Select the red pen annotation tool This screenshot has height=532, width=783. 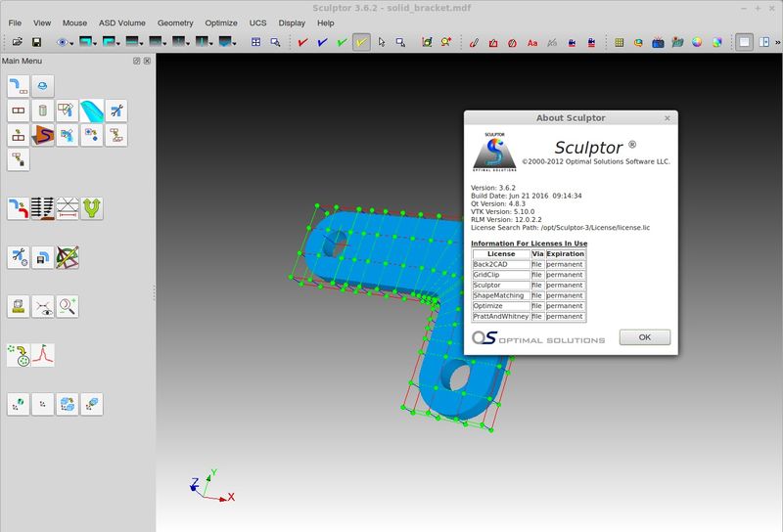pyautogui.click(x=474, y=43)
